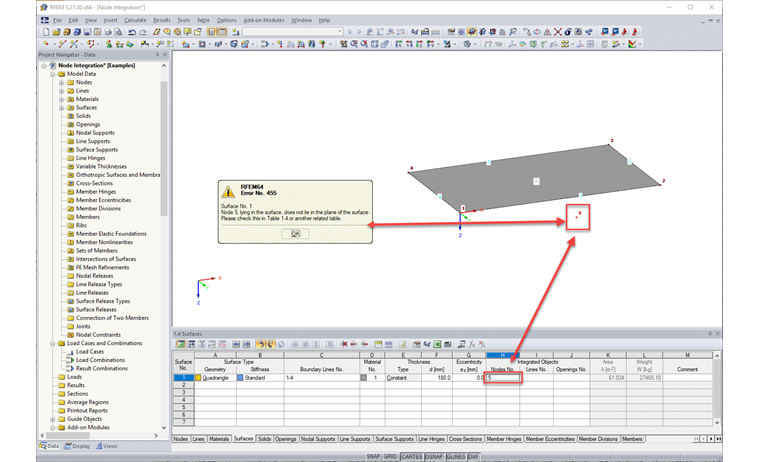The width and height of the screenshot is (760, 462).
Task: Go to previous table with left arrow icon
Action: click(x=236, y=344)
